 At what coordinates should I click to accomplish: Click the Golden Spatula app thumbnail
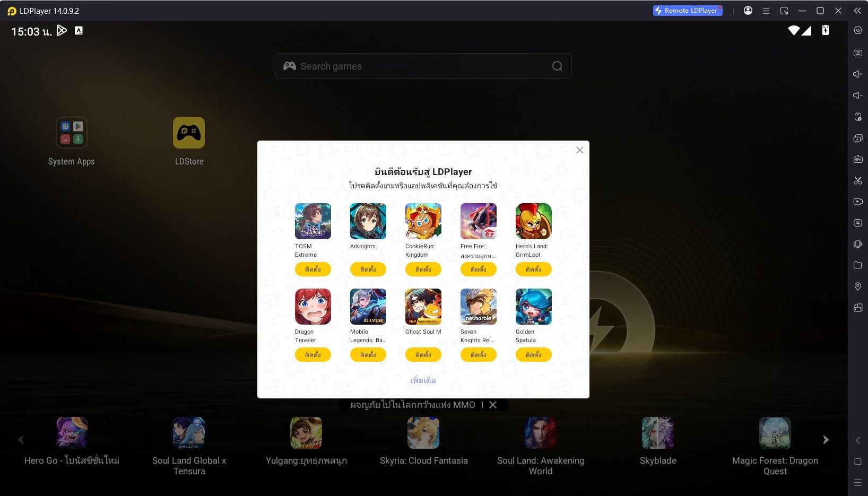534,307
